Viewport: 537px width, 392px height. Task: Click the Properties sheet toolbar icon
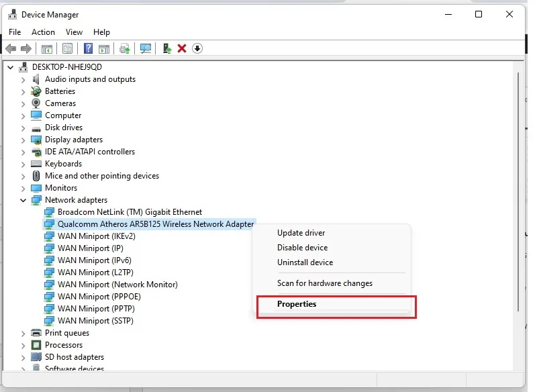[68, 48]
